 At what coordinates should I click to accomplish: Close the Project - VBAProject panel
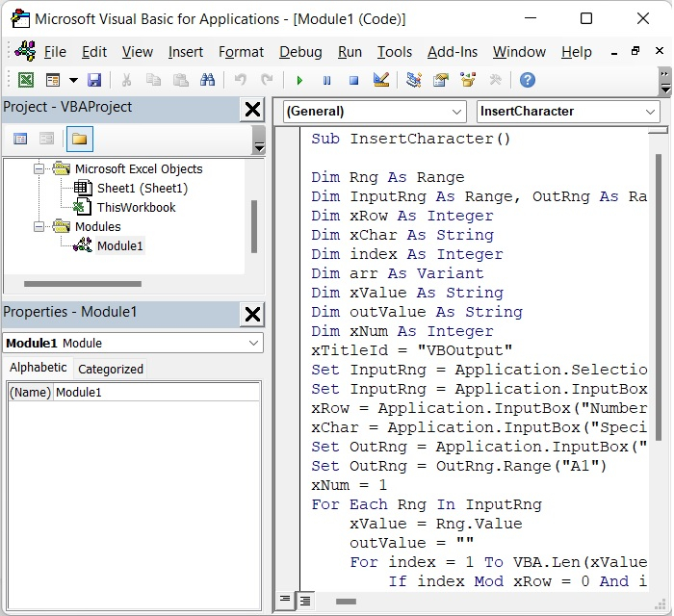(252, 109)
